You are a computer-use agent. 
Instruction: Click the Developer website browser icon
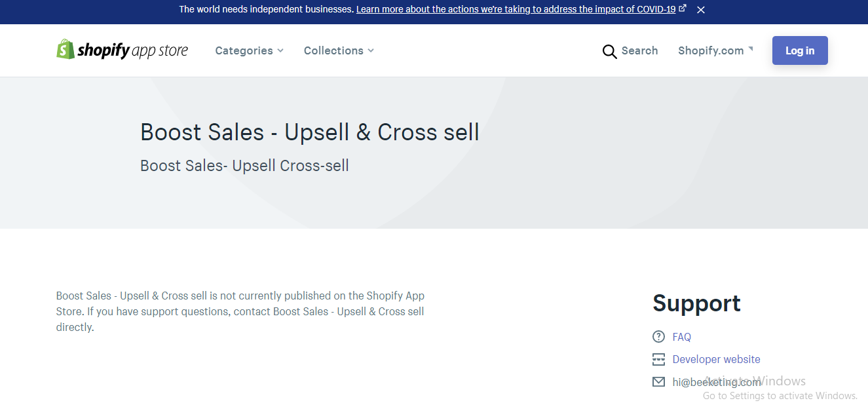pos(658,359)
